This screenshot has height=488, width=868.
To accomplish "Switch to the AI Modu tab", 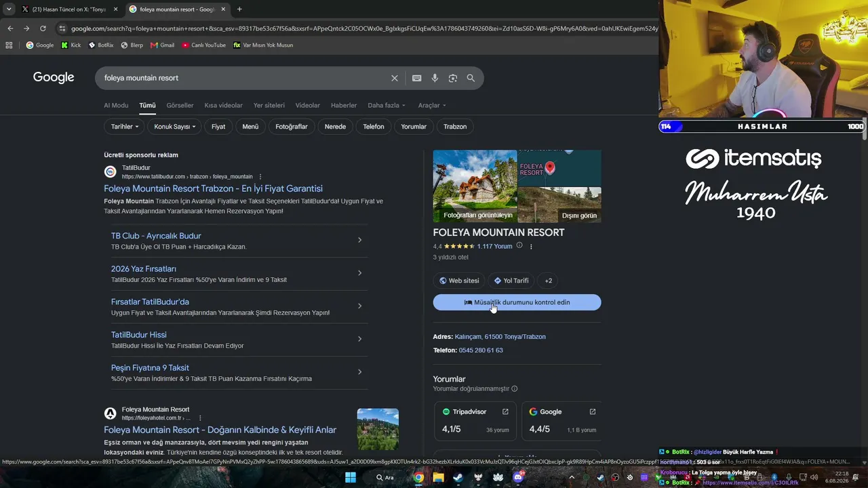I will [116, 106].
